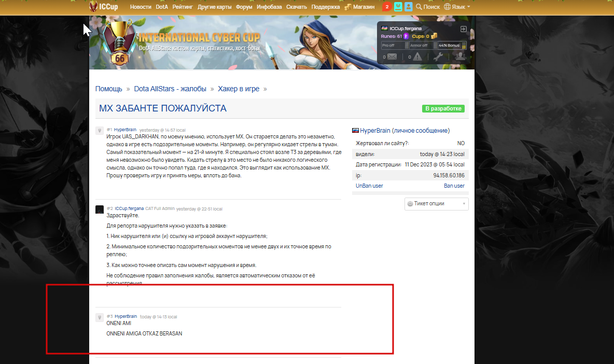Image resolution: width=614 pixels, height=364 pixels.
Task: Click the globe icon next to Язык
Action: (x=447, y=7)
